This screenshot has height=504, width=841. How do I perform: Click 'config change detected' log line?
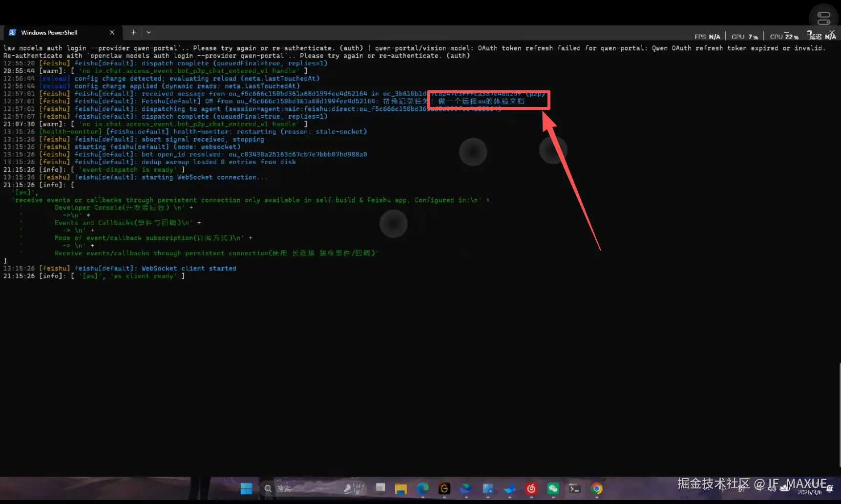pos(161,79)
